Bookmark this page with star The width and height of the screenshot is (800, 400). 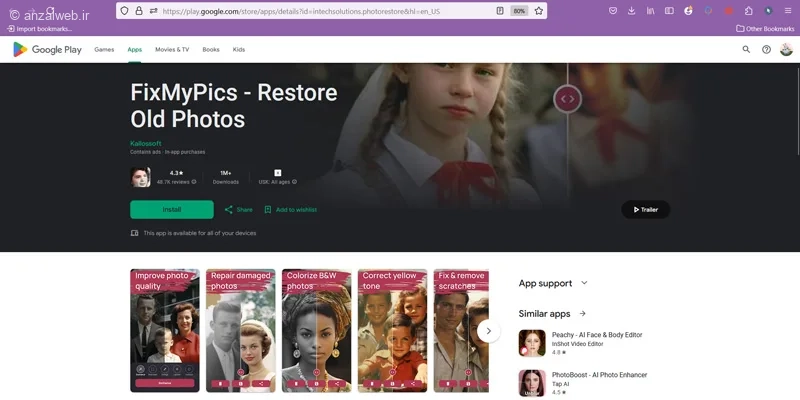click(x=539, y=11)
